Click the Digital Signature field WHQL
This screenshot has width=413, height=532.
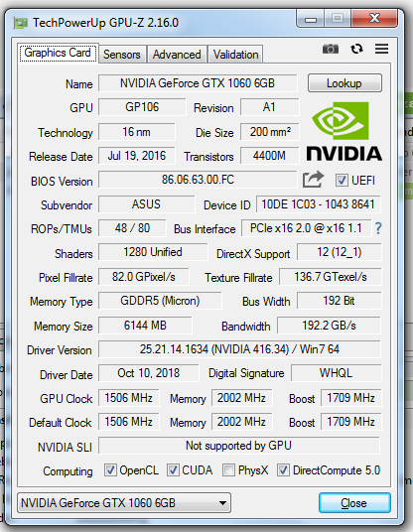337,373
